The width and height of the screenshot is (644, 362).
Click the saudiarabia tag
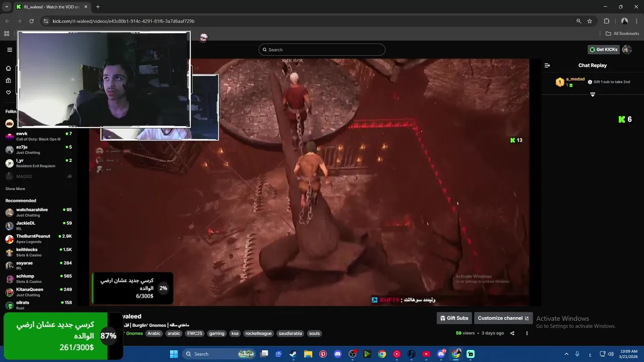pos(290,333)
